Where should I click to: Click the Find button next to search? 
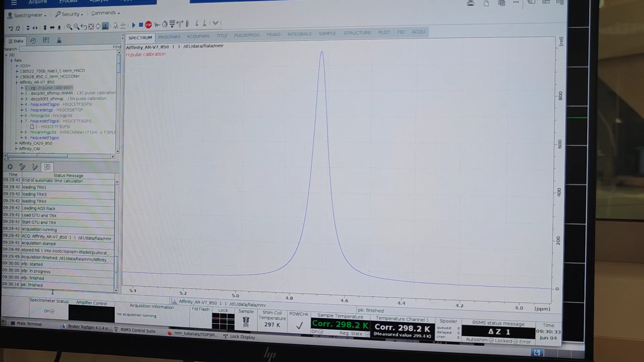(117, 47)
